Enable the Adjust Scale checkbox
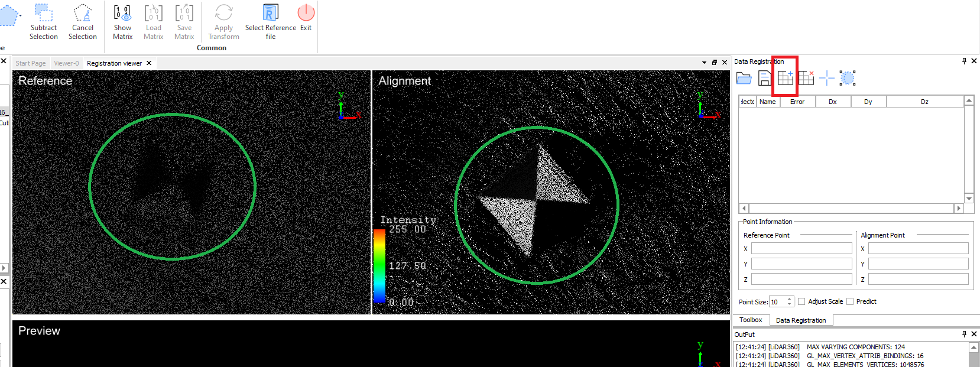The width and height of the screenshot is (980, 367). pos(801,301)
